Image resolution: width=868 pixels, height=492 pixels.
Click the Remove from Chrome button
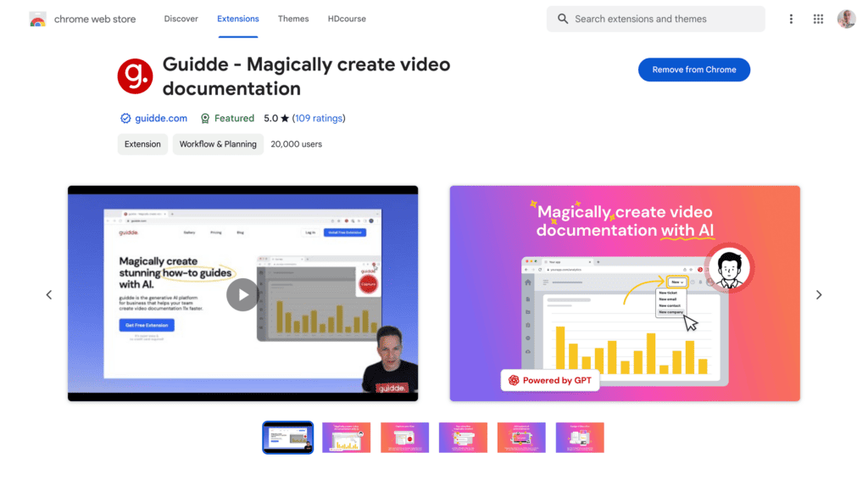coord(694,70)
